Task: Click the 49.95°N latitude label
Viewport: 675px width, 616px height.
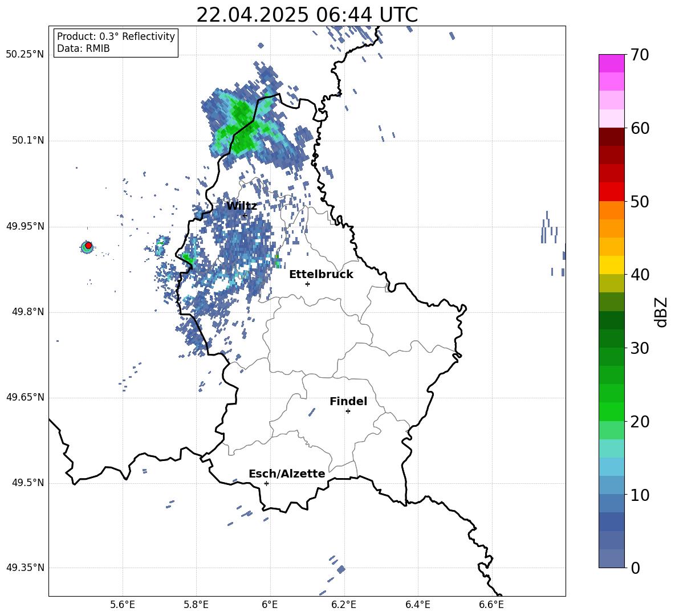Action: [x=25, y=226]
